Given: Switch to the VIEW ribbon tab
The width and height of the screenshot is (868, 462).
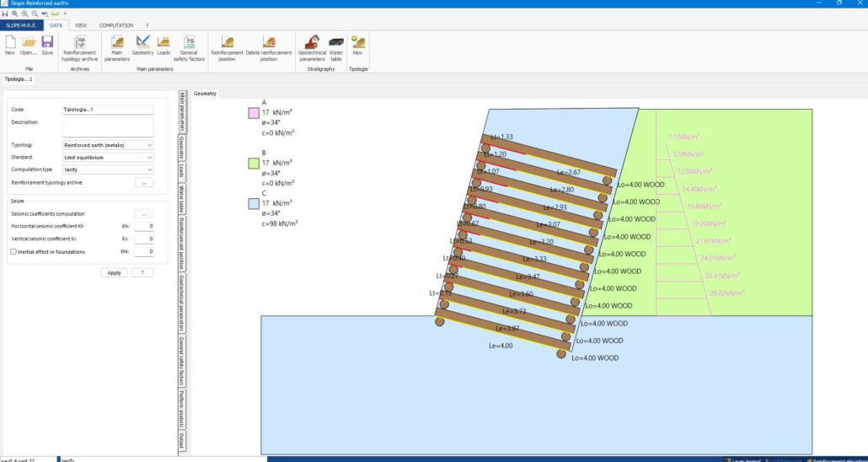Looking at the screenshot, I should 81,25.
